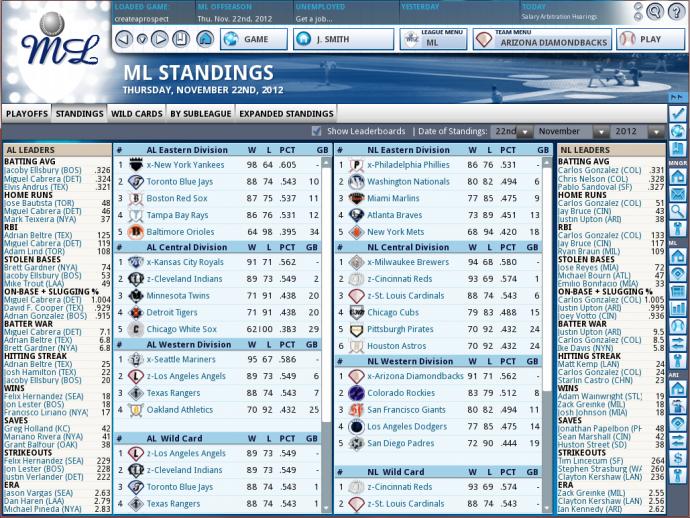Open the November month dropdown
Screen dimensions: 690x518
click(571, 131)
